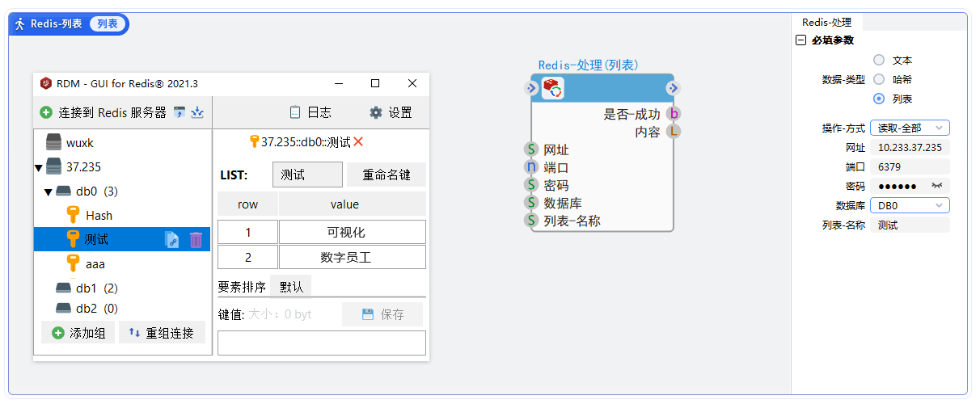
Task: Click the LIST key name field 测试
Action: (x=307, y=175)
